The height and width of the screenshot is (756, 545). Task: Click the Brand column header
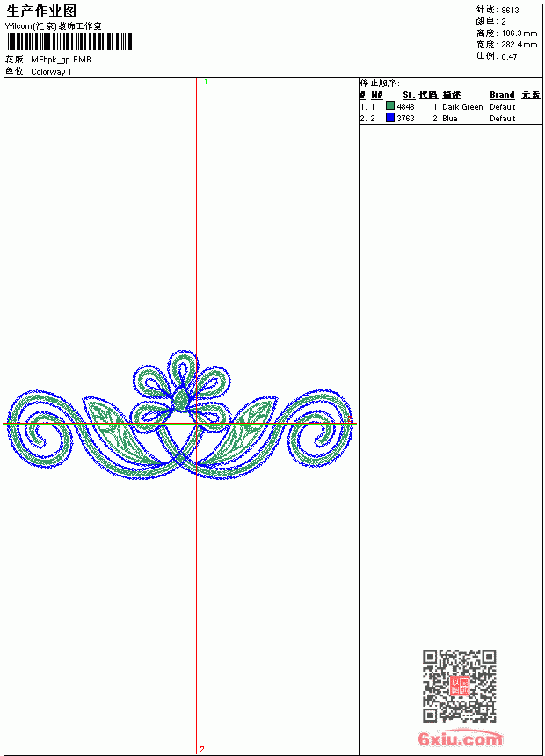coord(502,95)
